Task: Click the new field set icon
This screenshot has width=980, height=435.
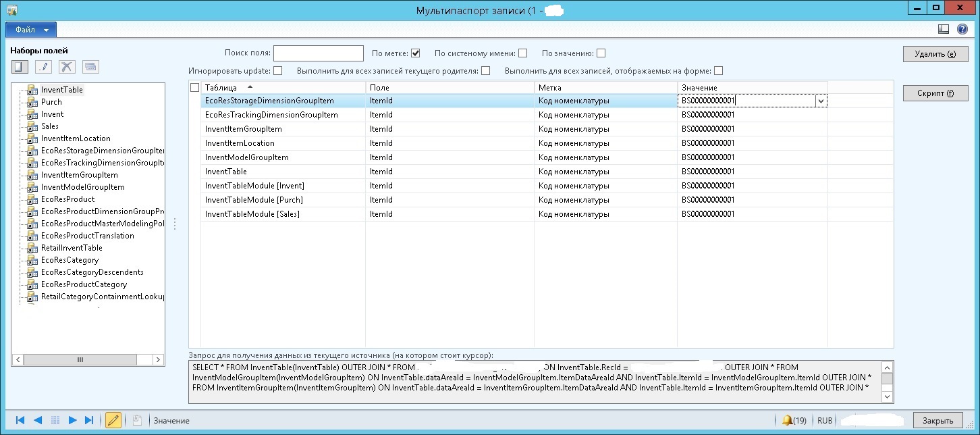Action: [21, 66]
